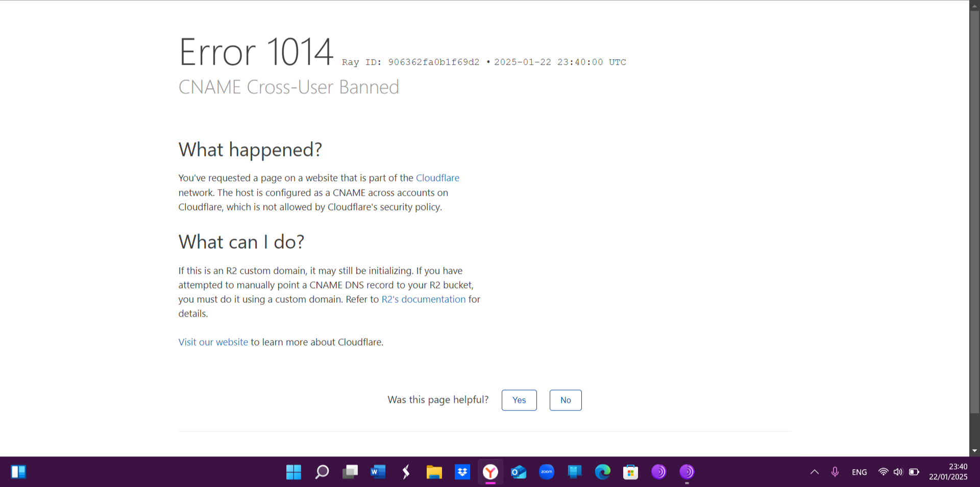The image size is (980, 487).
Task: Click 'Error 1014' heading
Action: tap(256, 52)
